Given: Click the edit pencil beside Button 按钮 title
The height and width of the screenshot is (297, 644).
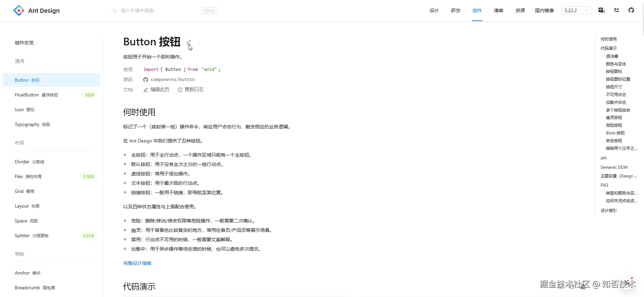Looking at the screenshot, I should (x=189, y=42).
